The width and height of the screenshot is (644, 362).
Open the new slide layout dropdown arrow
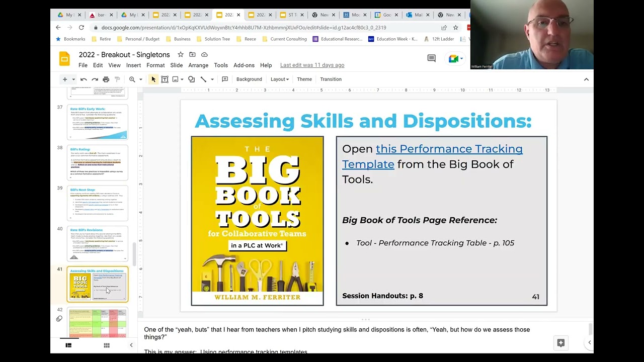(x=73, y=79)
